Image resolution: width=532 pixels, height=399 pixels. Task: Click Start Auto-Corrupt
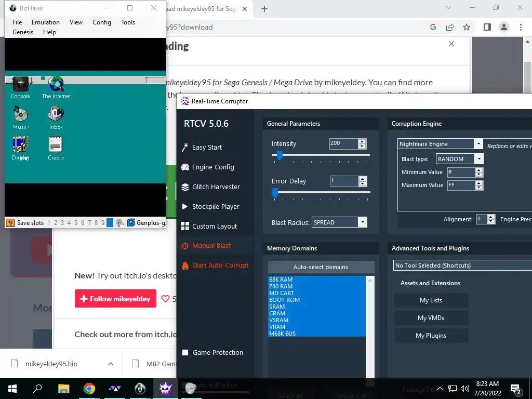coord(215,265)
